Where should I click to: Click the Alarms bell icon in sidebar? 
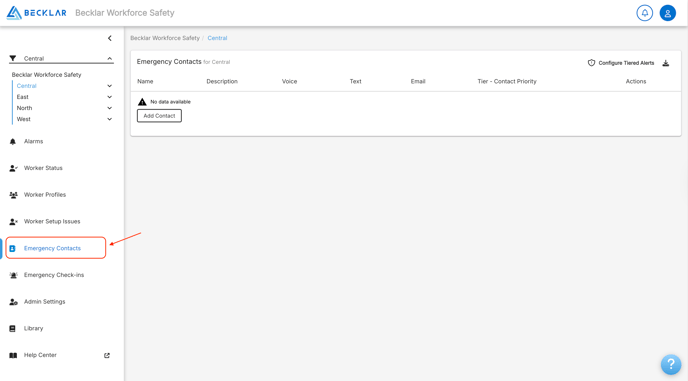pos(13,141)
